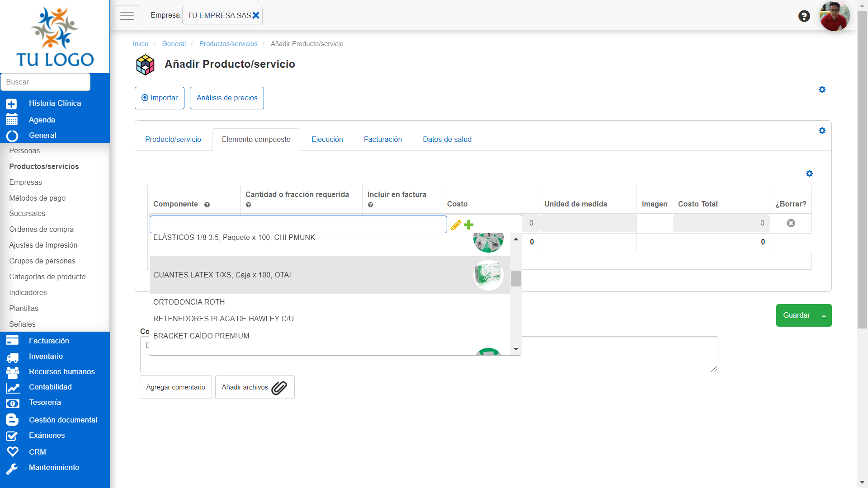Switch to the Facturación tab

click(382, 139)
